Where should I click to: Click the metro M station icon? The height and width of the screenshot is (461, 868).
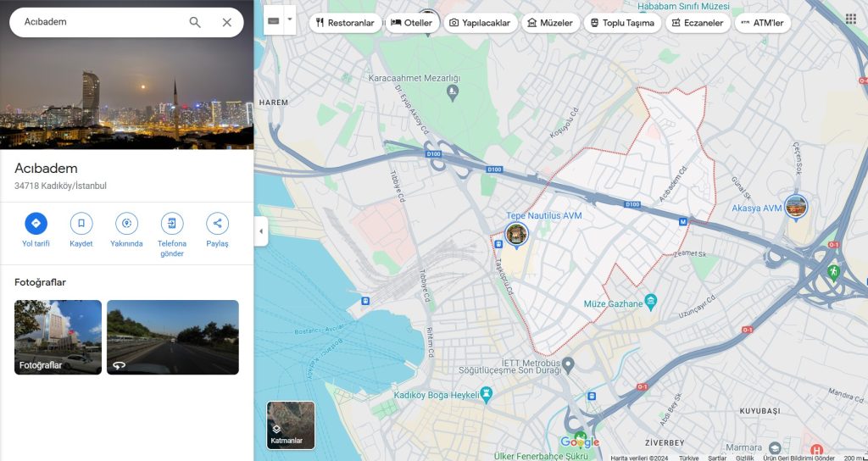click(683, 221)
